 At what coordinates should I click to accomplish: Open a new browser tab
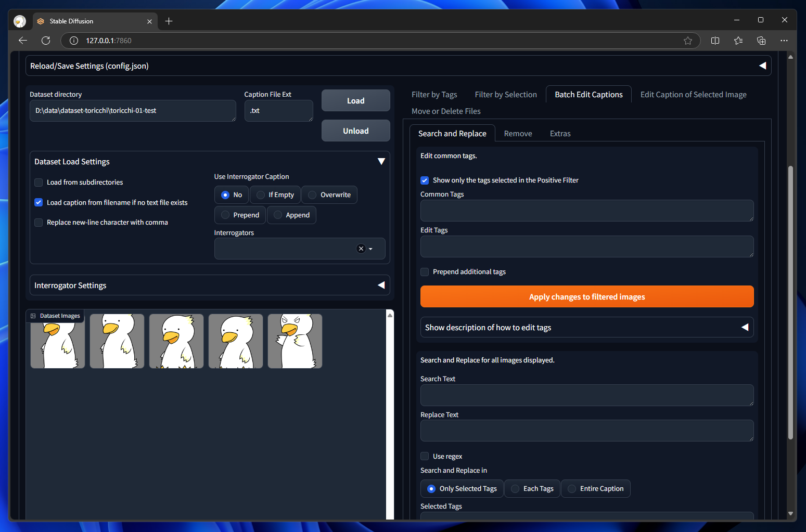169,21
